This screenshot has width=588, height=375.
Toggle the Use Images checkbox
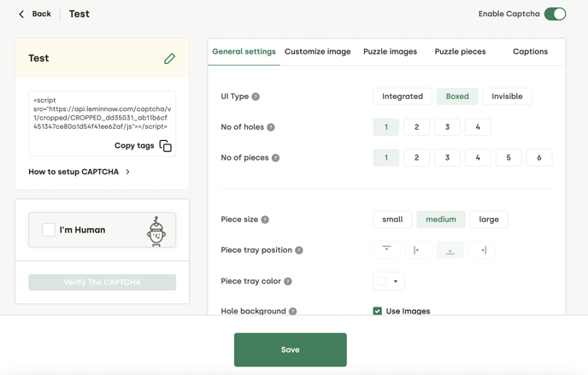[x=377, y=311]
